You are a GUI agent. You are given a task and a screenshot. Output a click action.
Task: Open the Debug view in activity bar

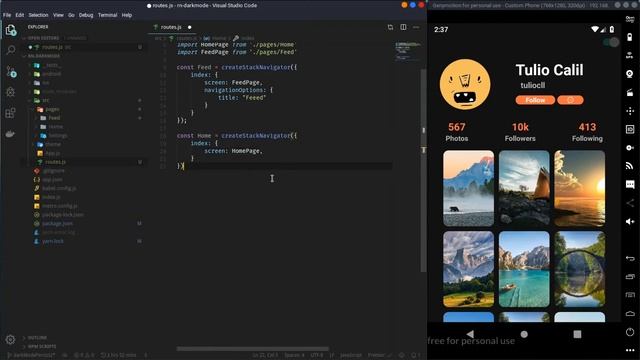point(11,92)
